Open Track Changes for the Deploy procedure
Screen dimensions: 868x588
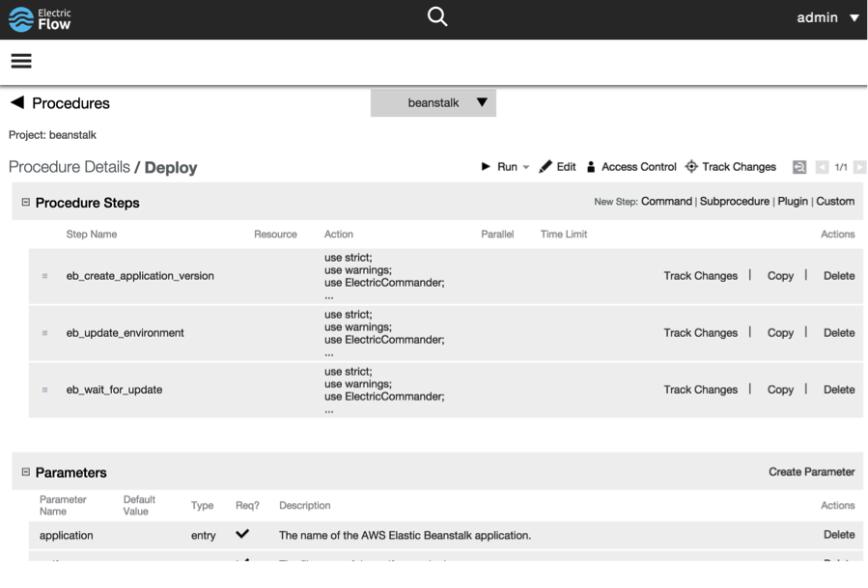click(x=739, y=167)
